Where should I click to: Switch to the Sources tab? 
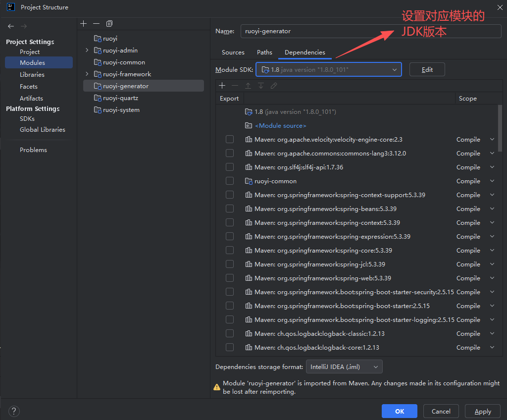coord(233,52)
